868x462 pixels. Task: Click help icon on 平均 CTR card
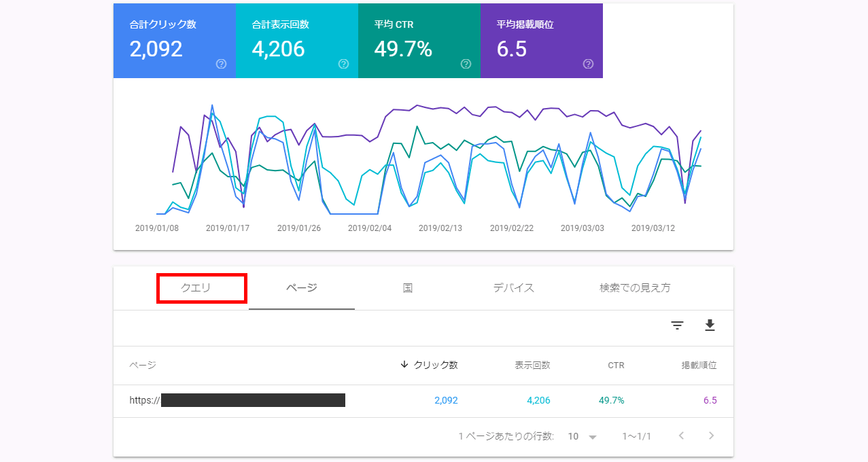point(466,64)
